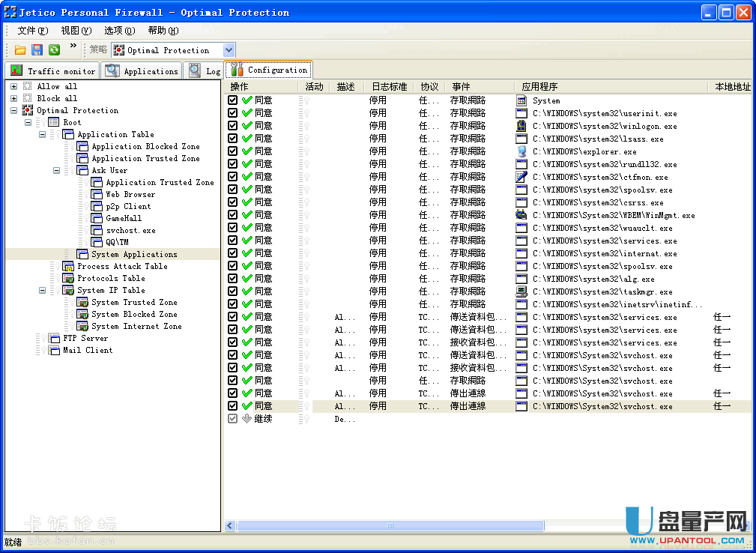Click the System Trusted Zone icon

(x=82, y=302)
